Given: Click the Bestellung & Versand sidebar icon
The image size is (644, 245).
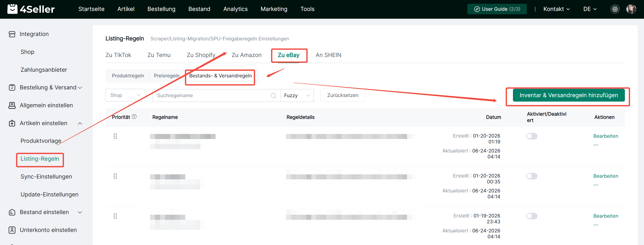Looking at the screenshot, I should (12, 87).
